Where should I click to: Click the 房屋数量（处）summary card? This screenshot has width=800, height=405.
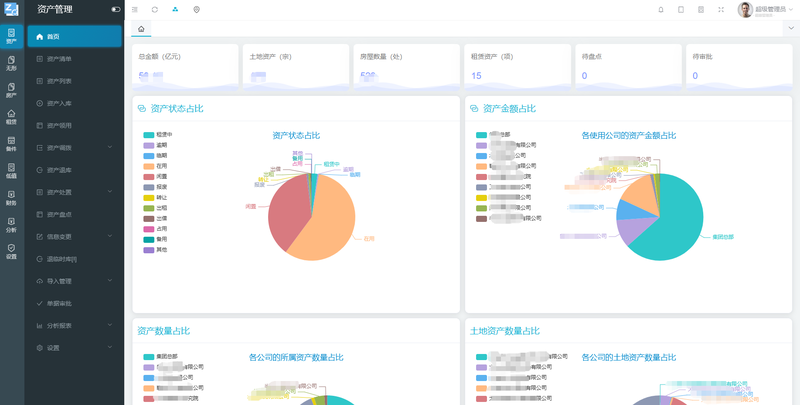(407, 68)
